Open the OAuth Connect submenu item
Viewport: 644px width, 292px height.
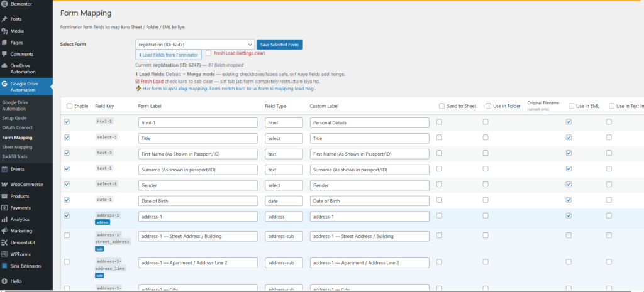click(16, 127)
